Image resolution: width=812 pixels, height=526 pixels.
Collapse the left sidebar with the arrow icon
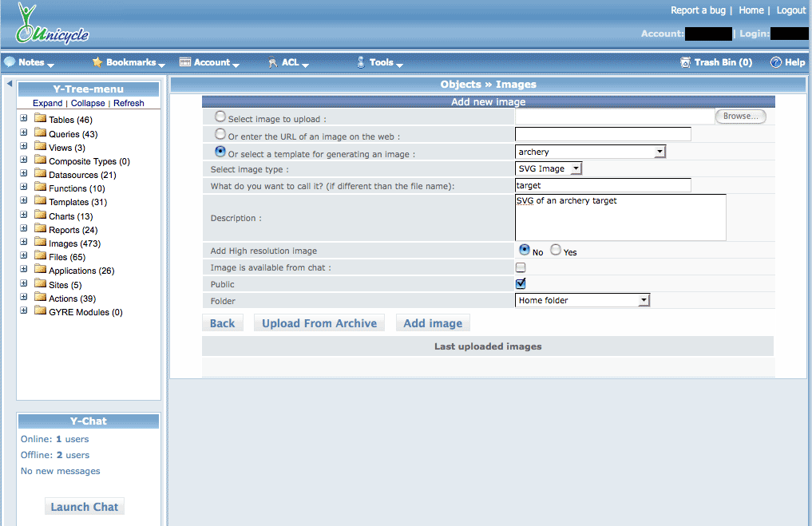point(9,83)
